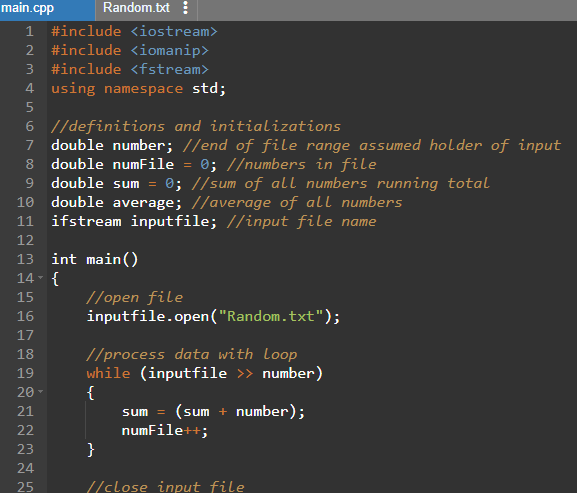Image resolution: width=577 pixels, height=493 pixels.
Task: Click the '//numbers in file' comment
Action: pyautogui.click(x=302, y=164)
